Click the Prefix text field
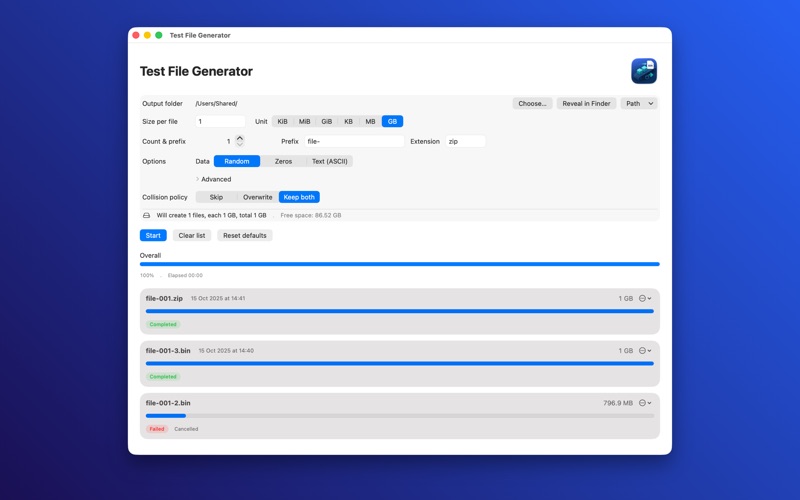This screenshot has height=500, width=800. click(354, 141)
